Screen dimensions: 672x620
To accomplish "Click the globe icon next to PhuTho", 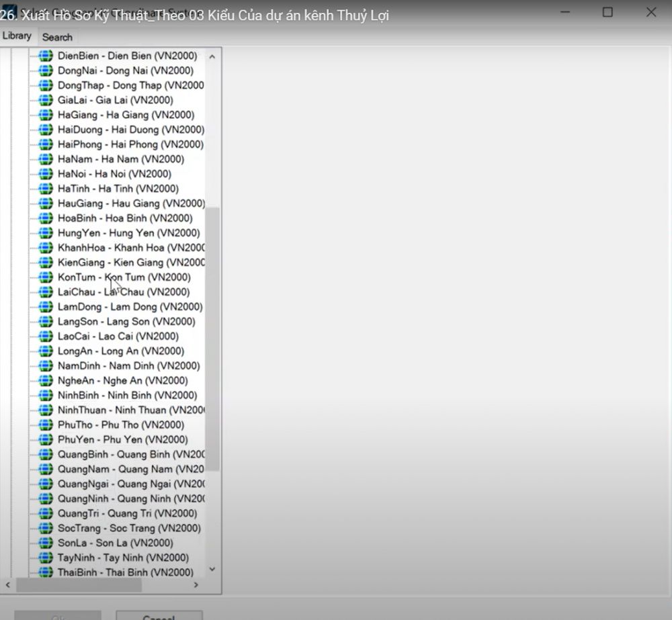I will click(46, 425).
